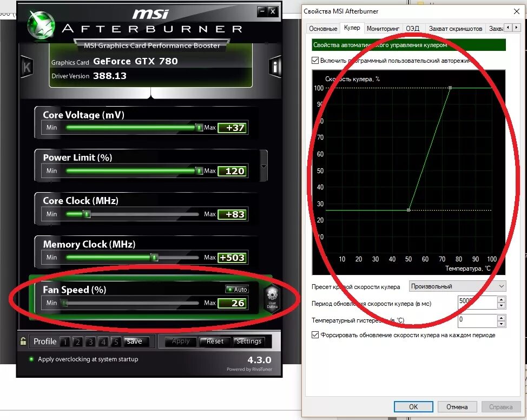
Task: Increase the fan update period value
Action: coord(501,299)
